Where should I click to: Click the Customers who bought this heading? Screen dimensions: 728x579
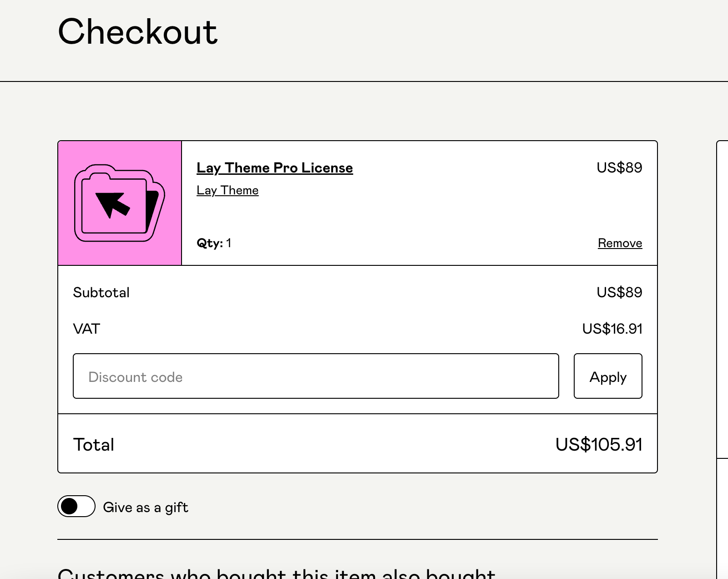276,574
